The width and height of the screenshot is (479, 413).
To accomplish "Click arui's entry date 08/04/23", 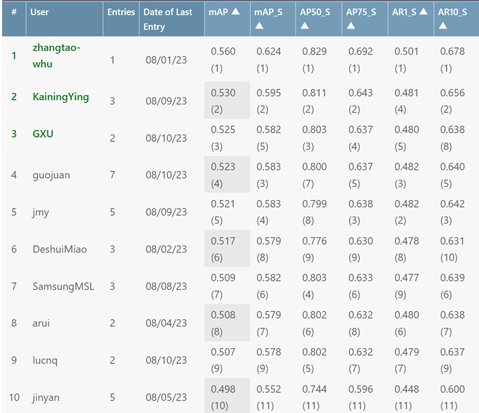I will [x=166, y=323].
